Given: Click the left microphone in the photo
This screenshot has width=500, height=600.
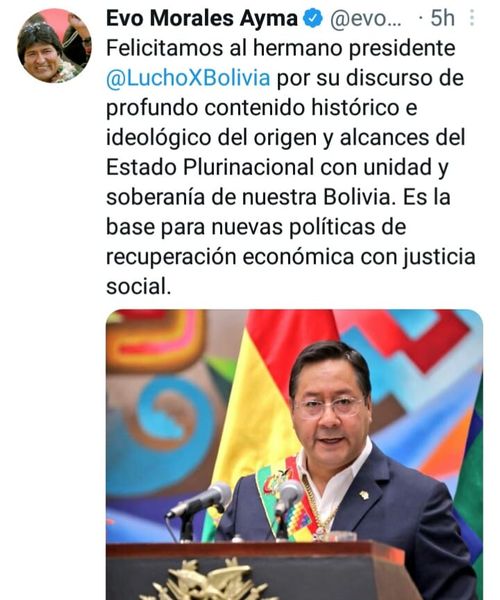Looking at the screenshot, I should (x=200, y=501).
